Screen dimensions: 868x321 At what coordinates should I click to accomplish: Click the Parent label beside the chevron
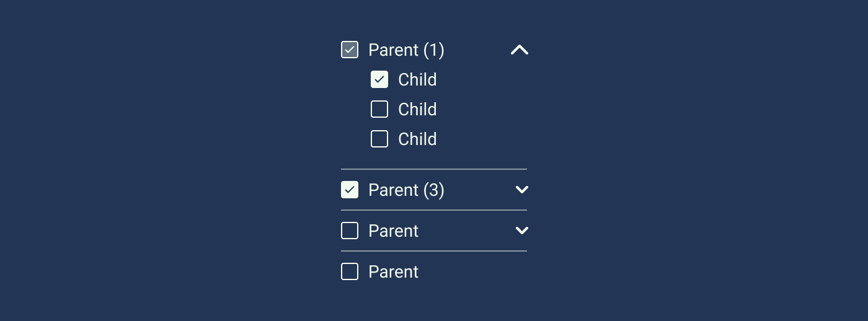click(393, 231)
